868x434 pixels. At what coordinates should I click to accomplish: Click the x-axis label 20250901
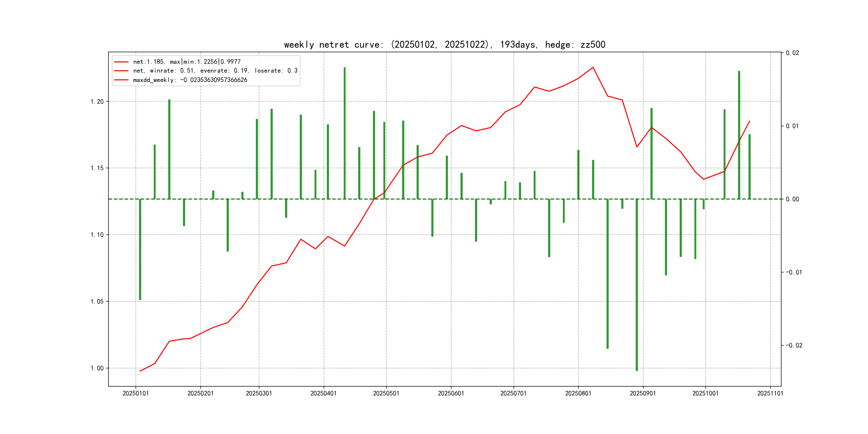coord(643,393)
